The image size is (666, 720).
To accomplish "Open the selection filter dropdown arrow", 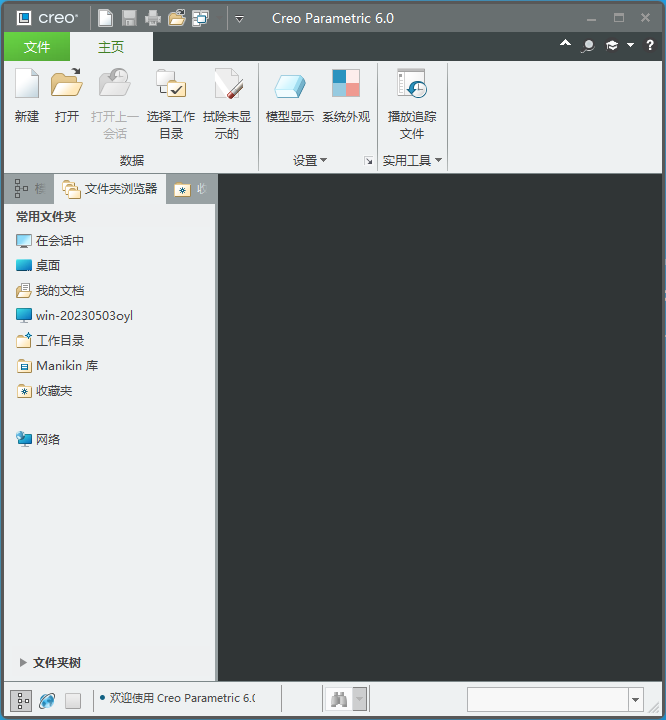I will pyautogui.click(x=636, y=700).
